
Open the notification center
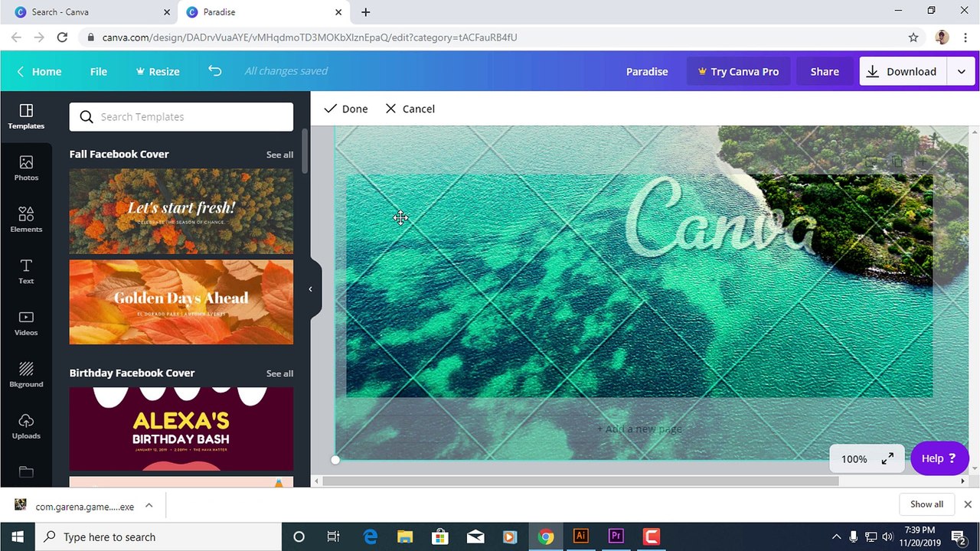(x=959, y=536)
